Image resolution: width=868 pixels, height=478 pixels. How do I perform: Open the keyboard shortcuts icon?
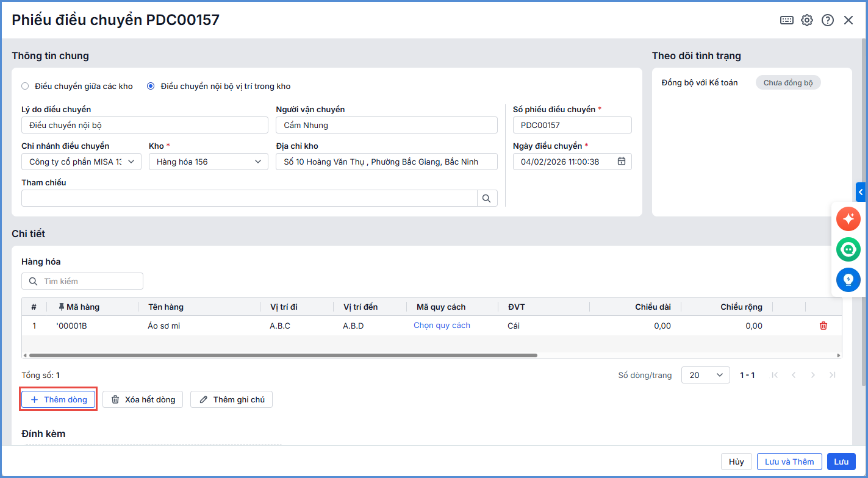click(x=787, y=20)
